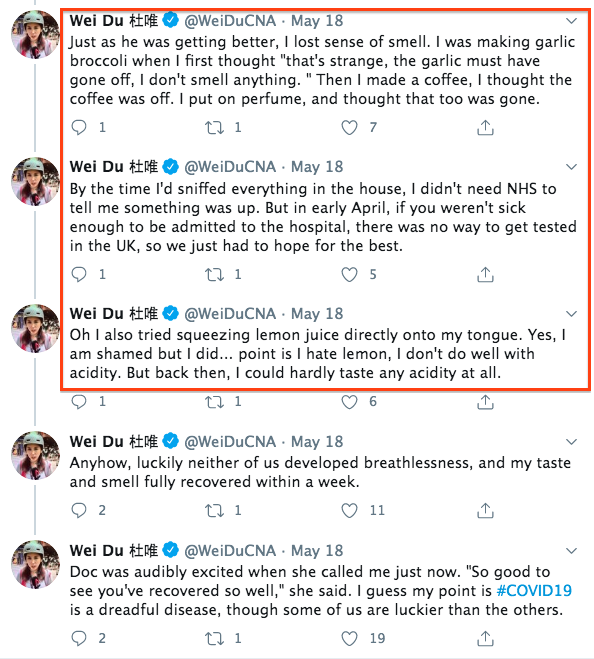Expand the menu chevron on NHS tweet

coord(571,167)
